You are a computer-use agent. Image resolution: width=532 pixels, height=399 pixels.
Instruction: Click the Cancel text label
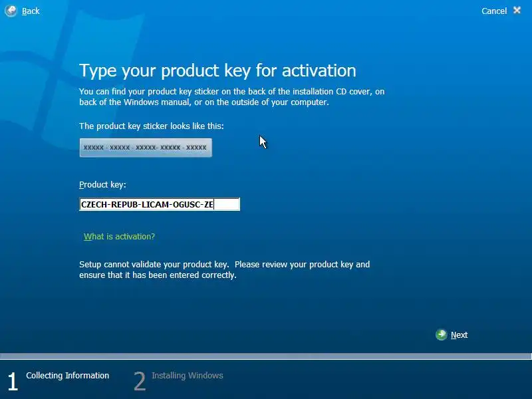494,11
